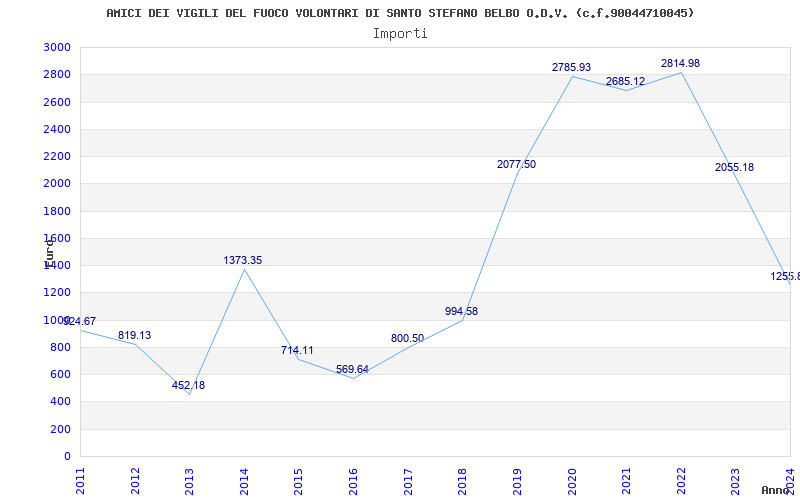The height and width of the screenshot is (500, 800).
Task: Click the data label 819.13
Action: [134, 335]
